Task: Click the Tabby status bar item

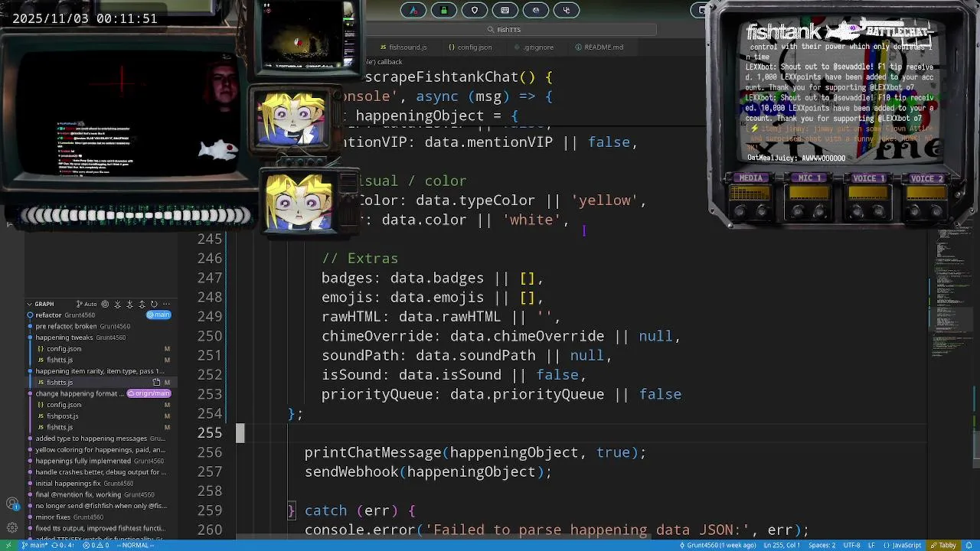Action: pos(942,546)
